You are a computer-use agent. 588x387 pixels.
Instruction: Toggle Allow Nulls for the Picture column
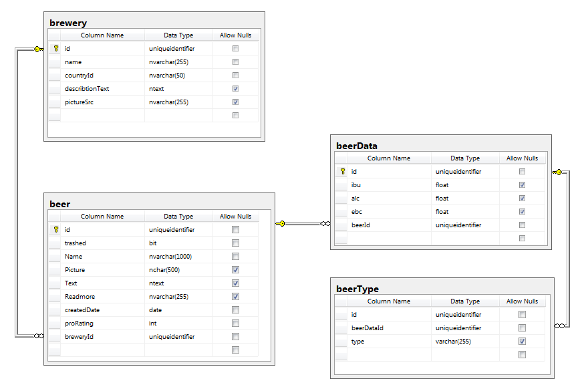(235, 269)
